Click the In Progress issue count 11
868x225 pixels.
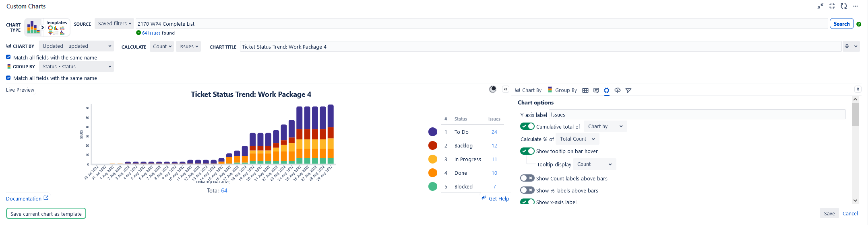494,159
